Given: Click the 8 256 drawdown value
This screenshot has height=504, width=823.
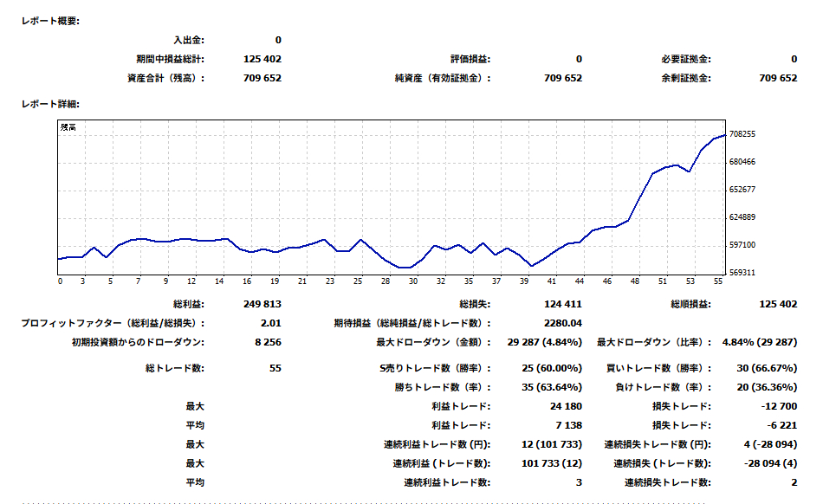Looking at the screenshot, I should tap(269, 342).
